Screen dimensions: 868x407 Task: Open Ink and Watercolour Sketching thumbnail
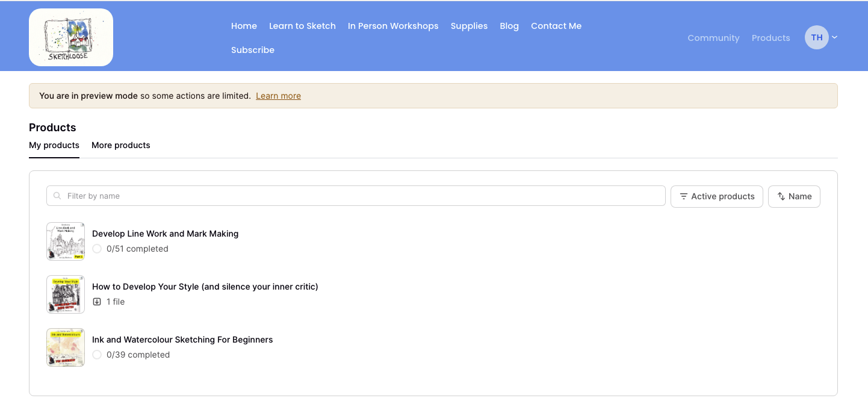(66, 347)
